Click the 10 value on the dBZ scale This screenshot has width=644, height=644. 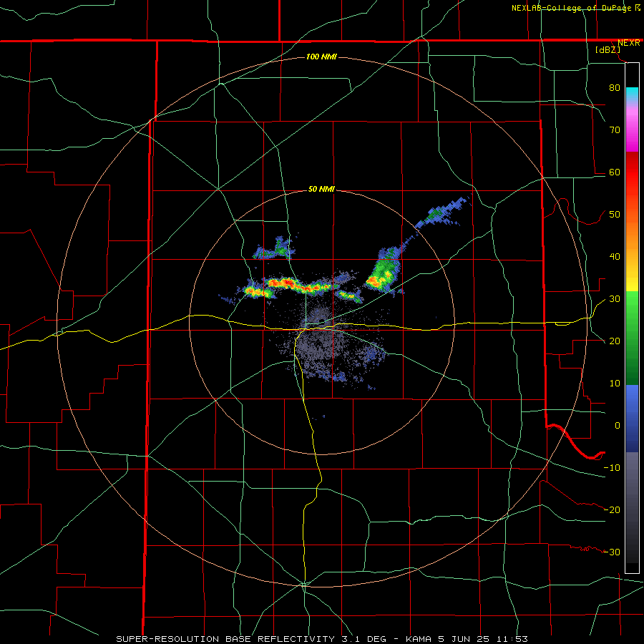(x=615, y=384)
